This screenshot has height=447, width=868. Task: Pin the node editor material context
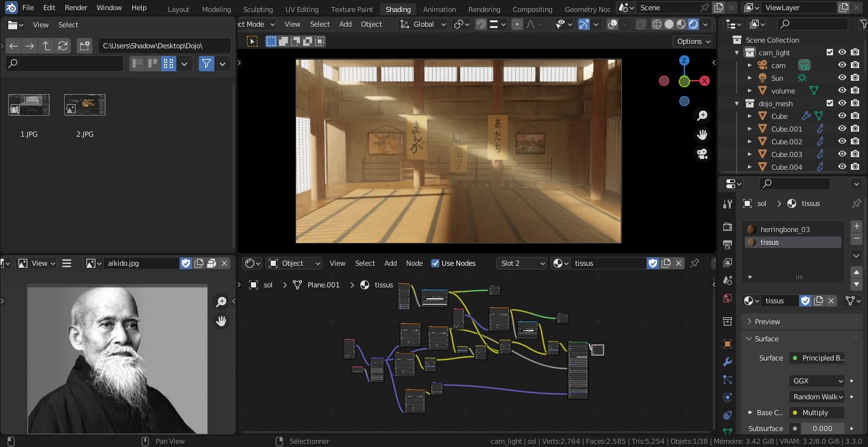coord(695,263)
